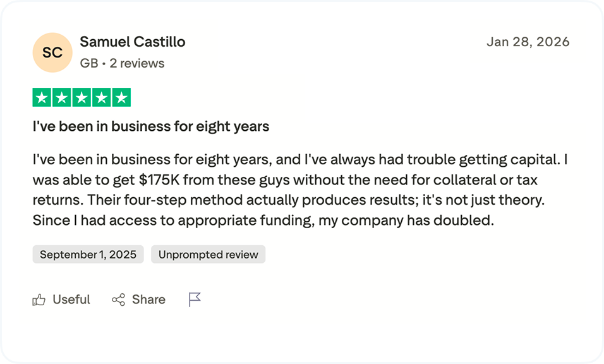Click the second green star
604x364 pixels.
(62, 98)
